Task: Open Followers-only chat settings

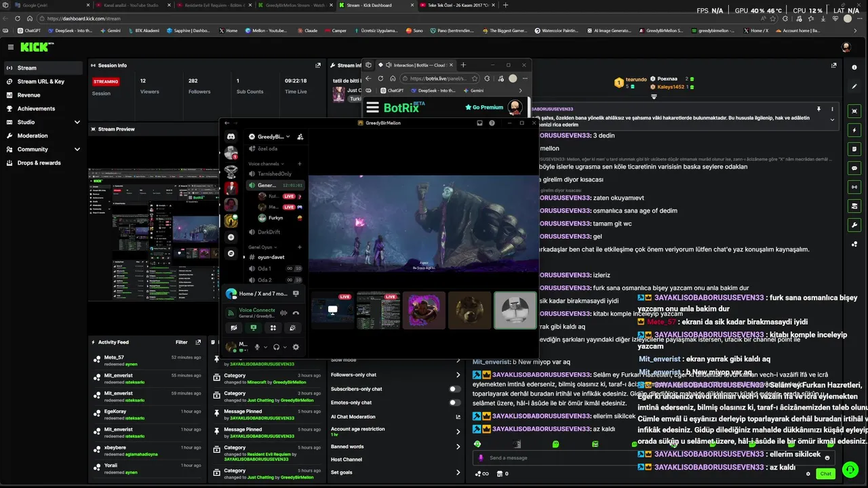Action: (x=395, y=375)
